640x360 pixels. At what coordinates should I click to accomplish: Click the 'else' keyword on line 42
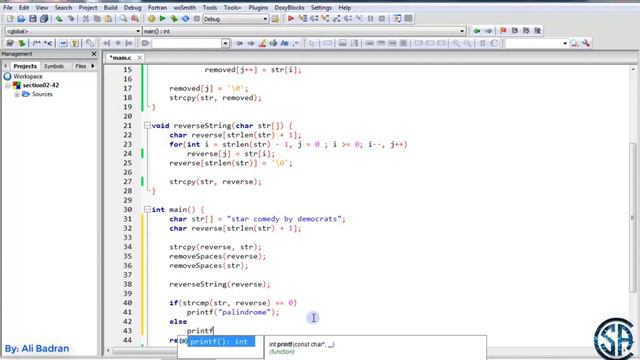(x=178, y=322)
